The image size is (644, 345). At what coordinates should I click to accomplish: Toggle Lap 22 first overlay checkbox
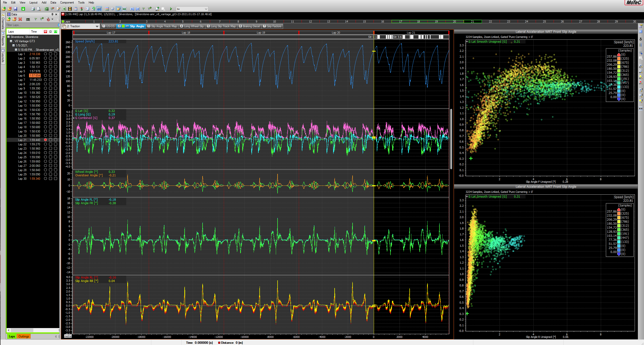tap(51, 144)
